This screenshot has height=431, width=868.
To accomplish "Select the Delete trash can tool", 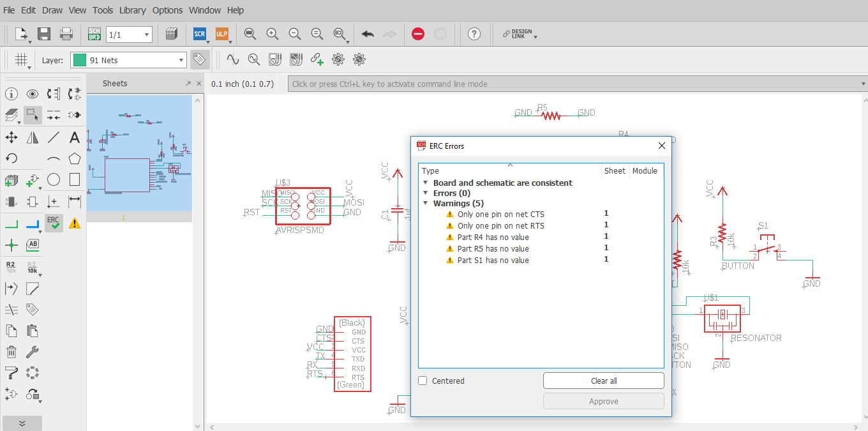I will pos(11,352).
